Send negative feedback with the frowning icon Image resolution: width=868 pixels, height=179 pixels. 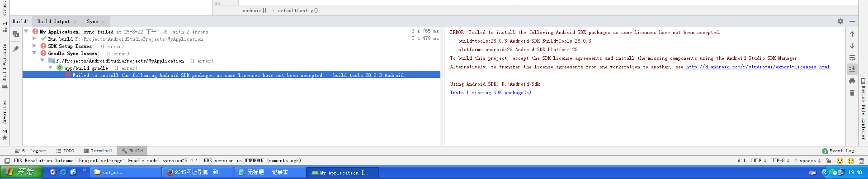pos(851,160)
